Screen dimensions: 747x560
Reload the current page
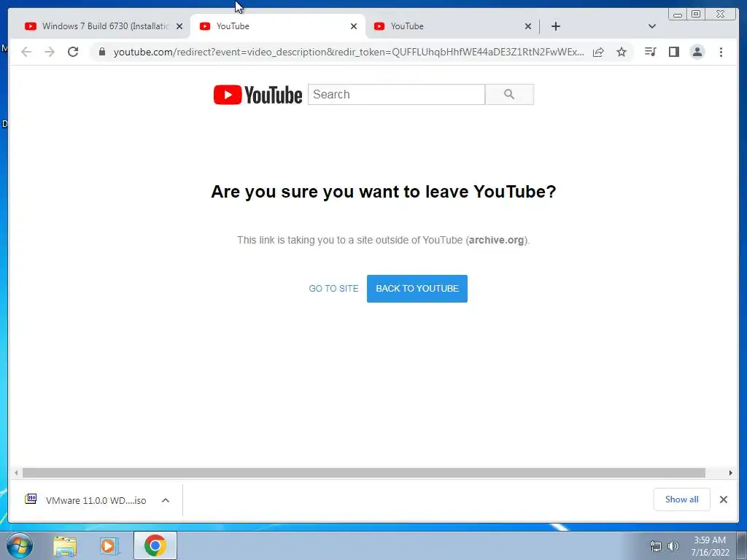tap(73, 52)
